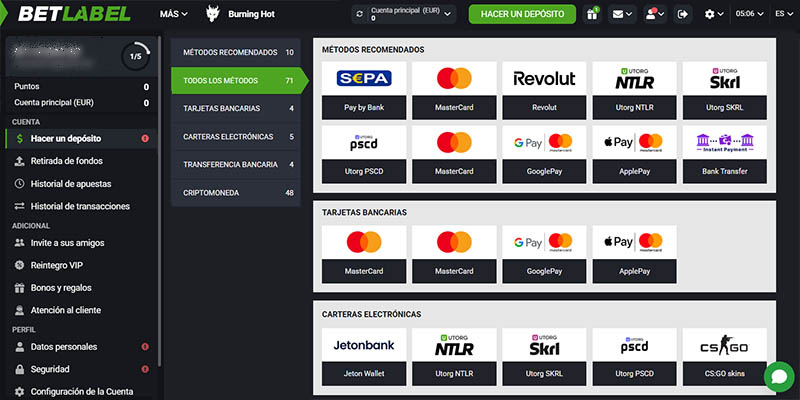Expand the Cuenta principal account dropdown
Viewport: 800px width, 400px height.
coord(449,14)
